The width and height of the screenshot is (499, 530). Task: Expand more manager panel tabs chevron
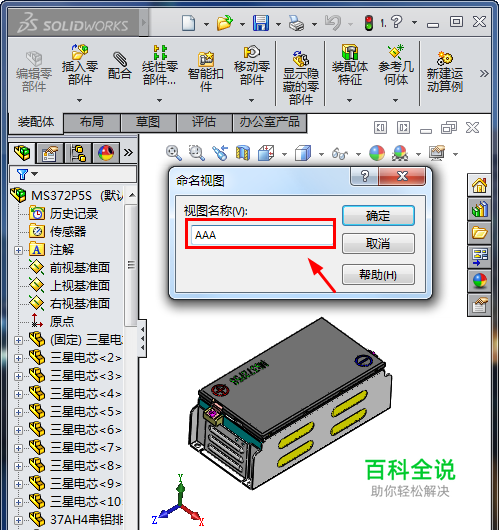[128, 153]
